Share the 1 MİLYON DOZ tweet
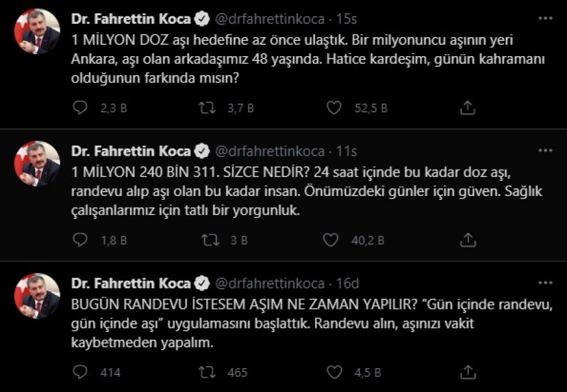 point(467,108)
